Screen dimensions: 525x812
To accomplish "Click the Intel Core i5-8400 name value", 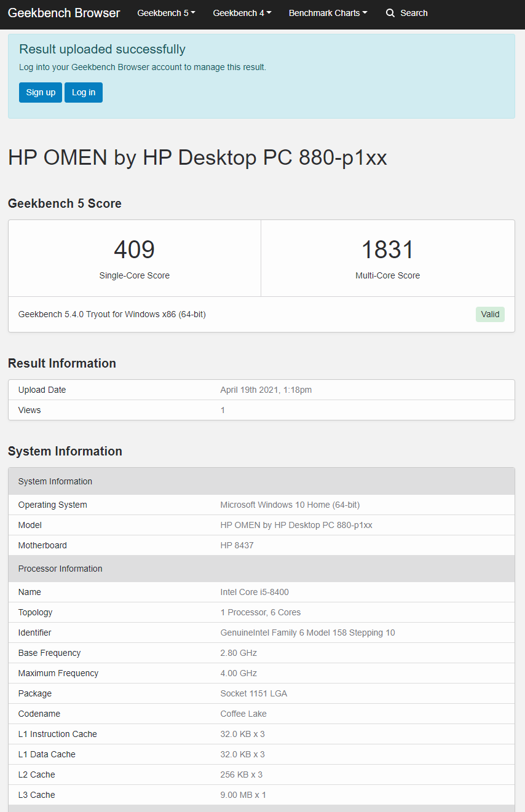I will (x=255, y=592).
